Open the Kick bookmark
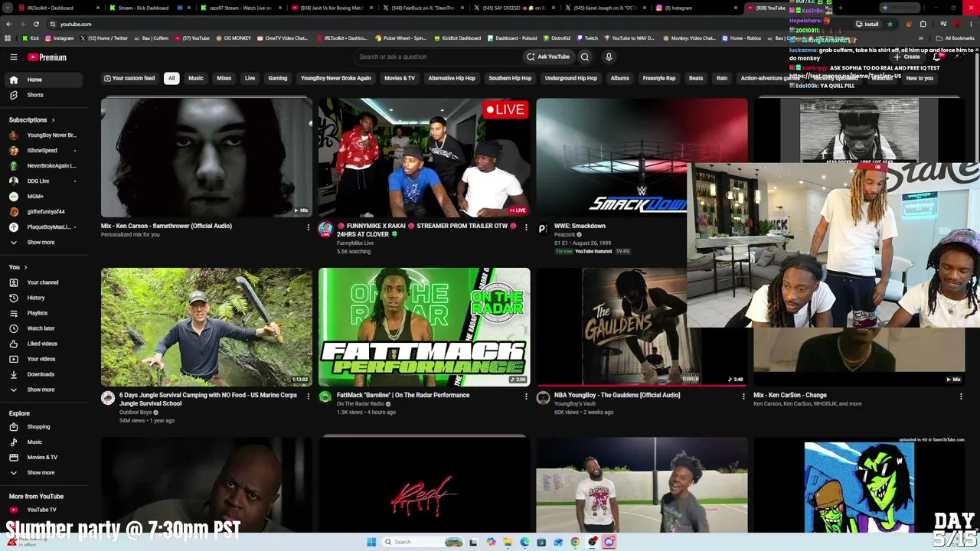980x551 pixels. coord(31,38)
